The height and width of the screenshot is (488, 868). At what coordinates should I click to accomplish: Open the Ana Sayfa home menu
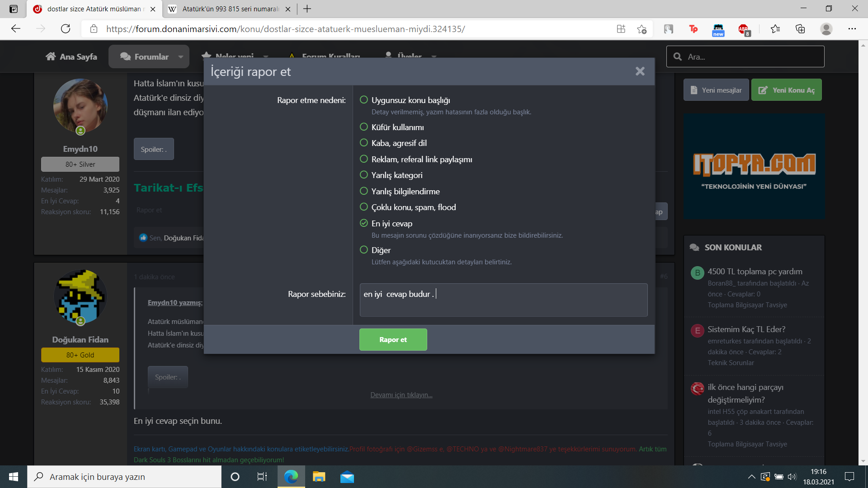(71, 57)
